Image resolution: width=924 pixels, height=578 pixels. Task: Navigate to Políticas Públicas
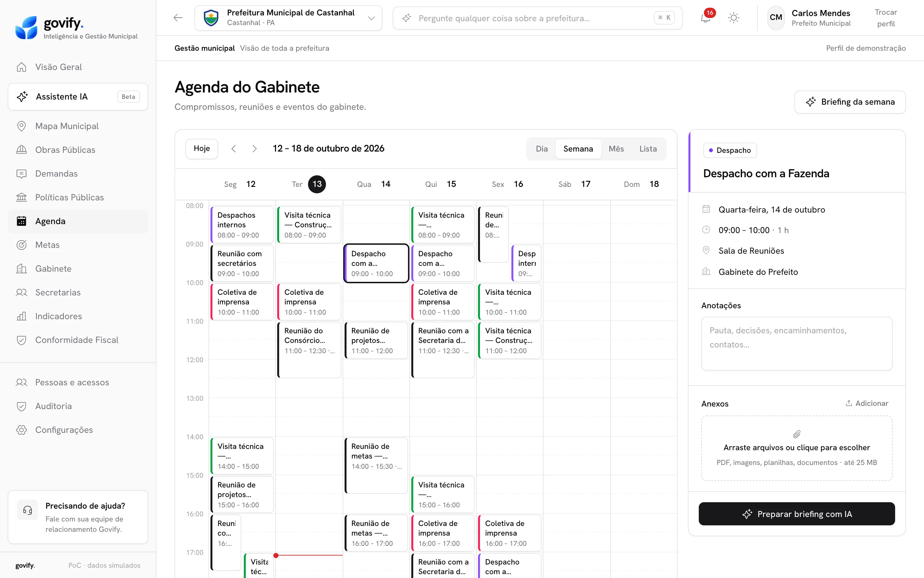[78, 197]
